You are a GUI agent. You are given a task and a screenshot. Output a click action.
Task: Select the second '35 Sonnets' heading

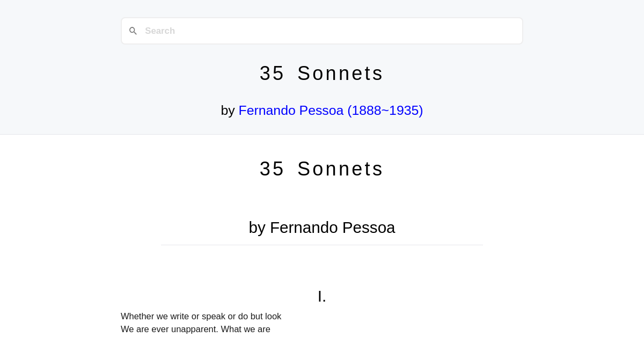(x=321, y=169)
